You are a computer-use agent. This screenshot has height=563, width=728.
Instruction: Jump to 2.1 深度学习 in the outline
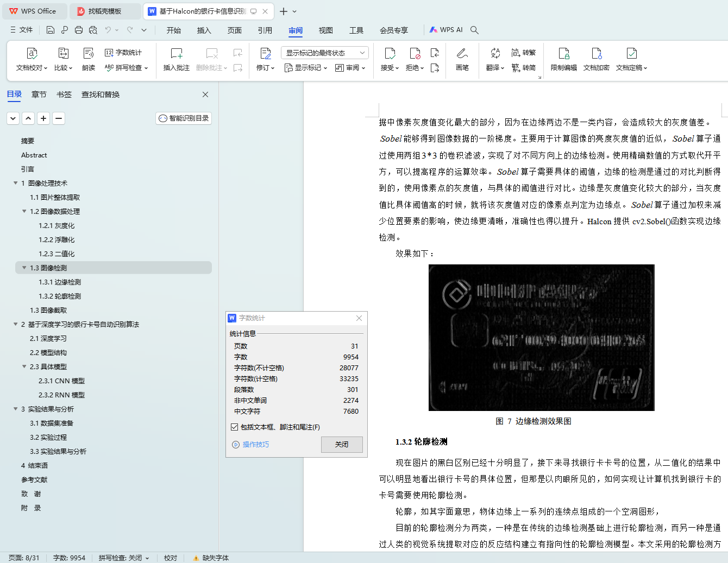tap(48, 338)
